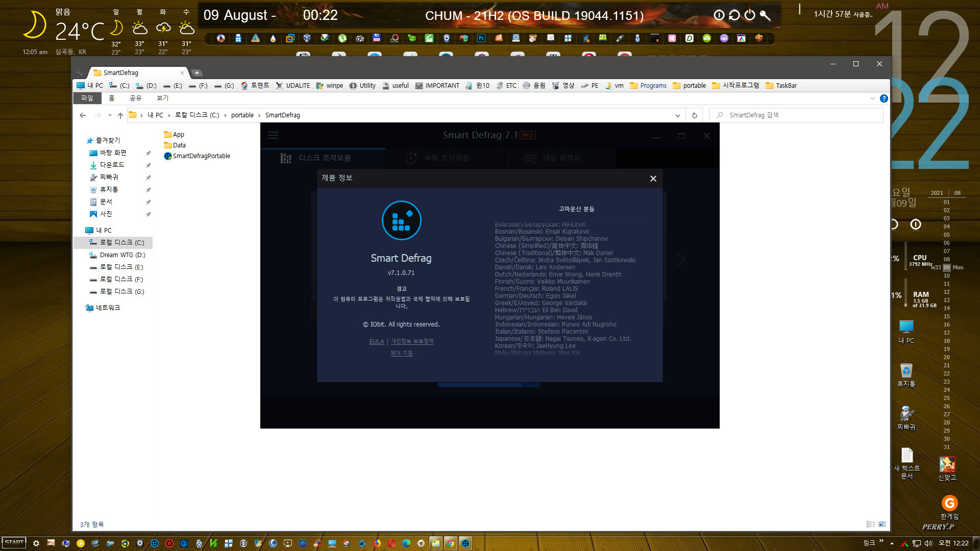Open Firefox from the taskbar
This screenshot has width=980, height=551.
(377, 543)
